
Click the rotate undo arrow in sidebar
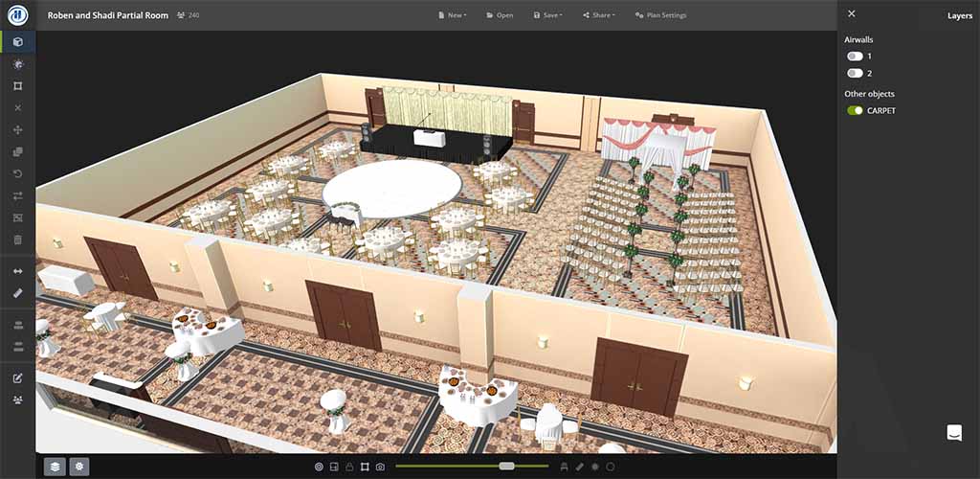click(17, 173)
